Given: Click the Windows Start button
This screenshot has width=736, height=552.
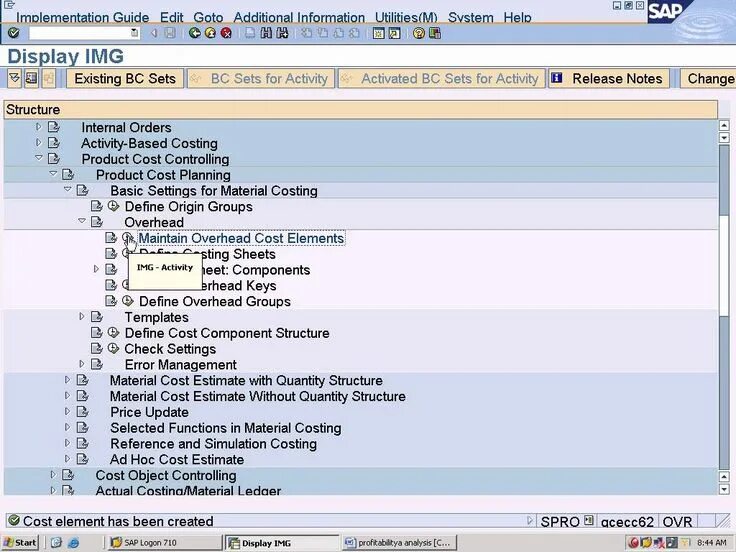Looking at the screenshot, I should pos(20,543).
